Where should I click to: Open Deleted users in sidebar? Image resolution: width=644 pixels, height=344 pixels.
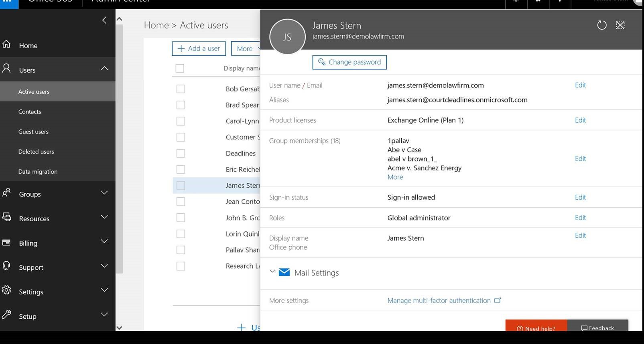coord(36,152)
